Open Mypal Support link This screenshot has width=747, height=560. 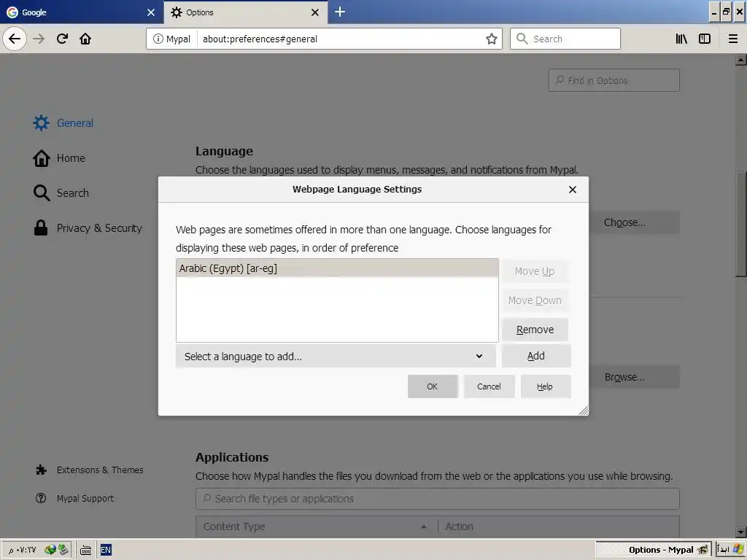pyautogui.click(x=75, y=498)
